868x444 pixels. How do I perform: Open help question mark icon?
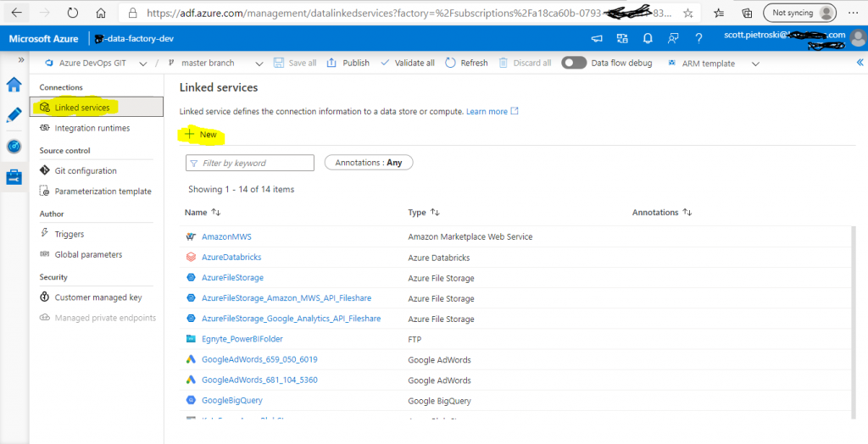tap(698, 38)
